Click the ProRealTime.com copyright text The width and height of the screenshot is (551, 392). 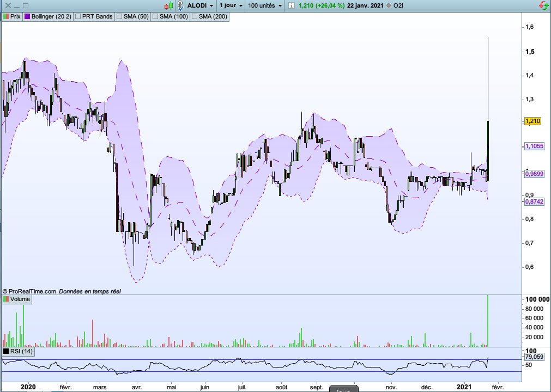click(x=29, y=291)
